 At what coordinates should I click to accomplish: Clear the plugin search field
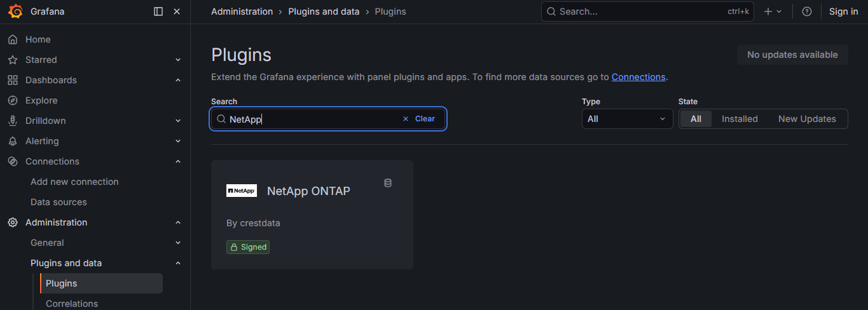pyautogui.click(x=419, y=119)
